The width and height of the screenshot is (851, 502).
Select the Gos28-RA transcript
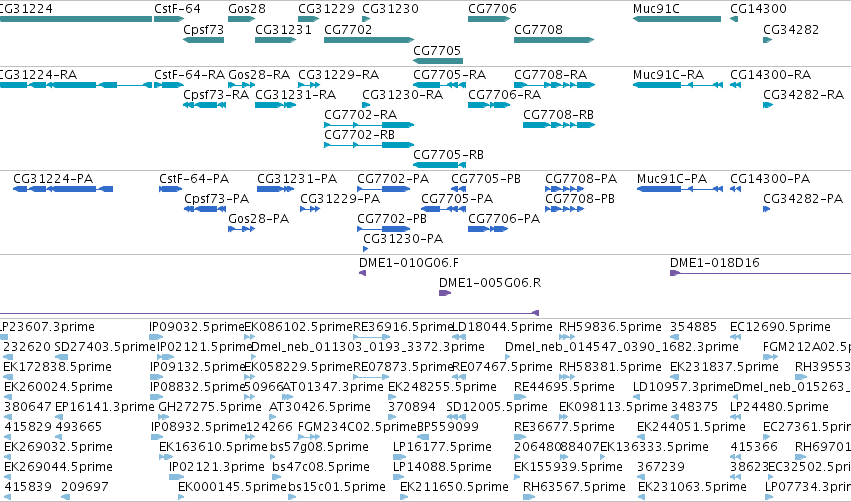click(x=242, y=85)
